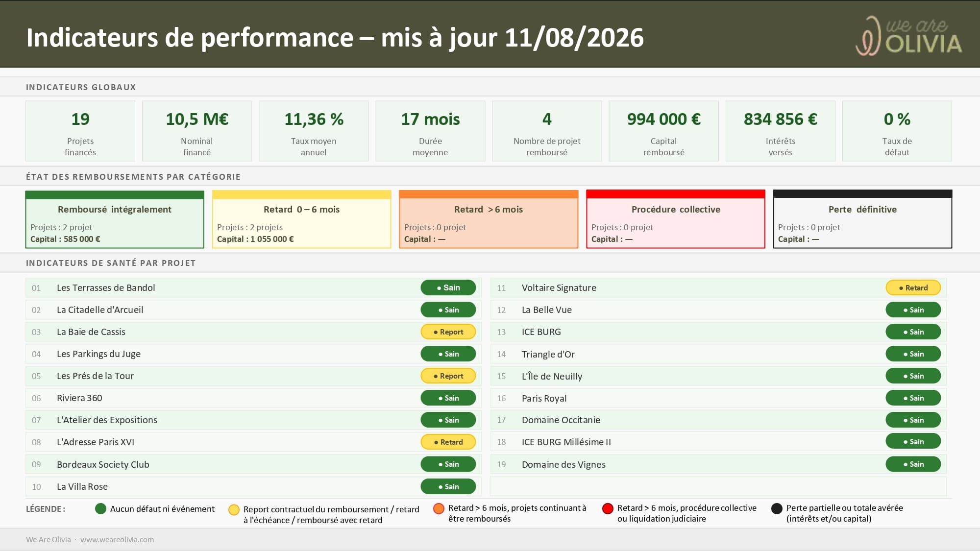
Task: Select the Sain badge for L'Île de Neuilly
Action: click(x=913, y=376)
